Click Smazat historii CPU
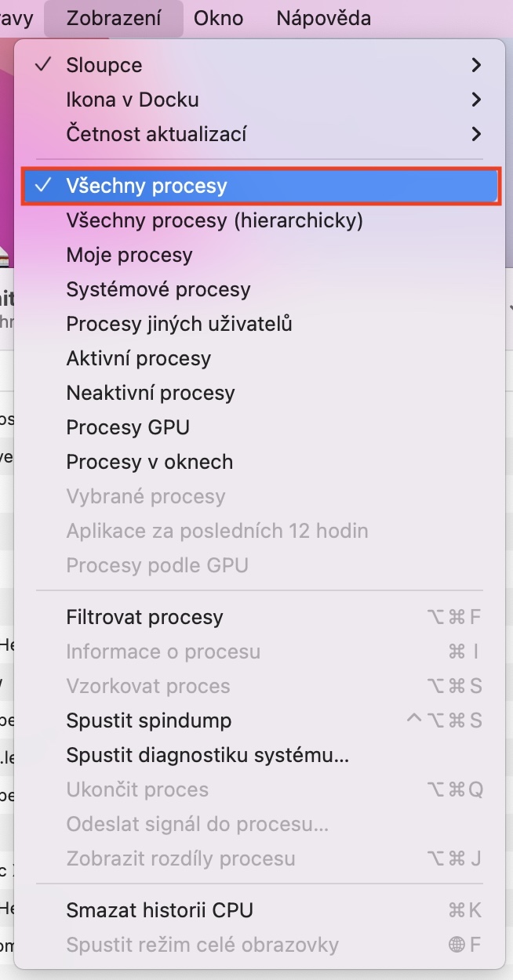 [x=159, y=910]
